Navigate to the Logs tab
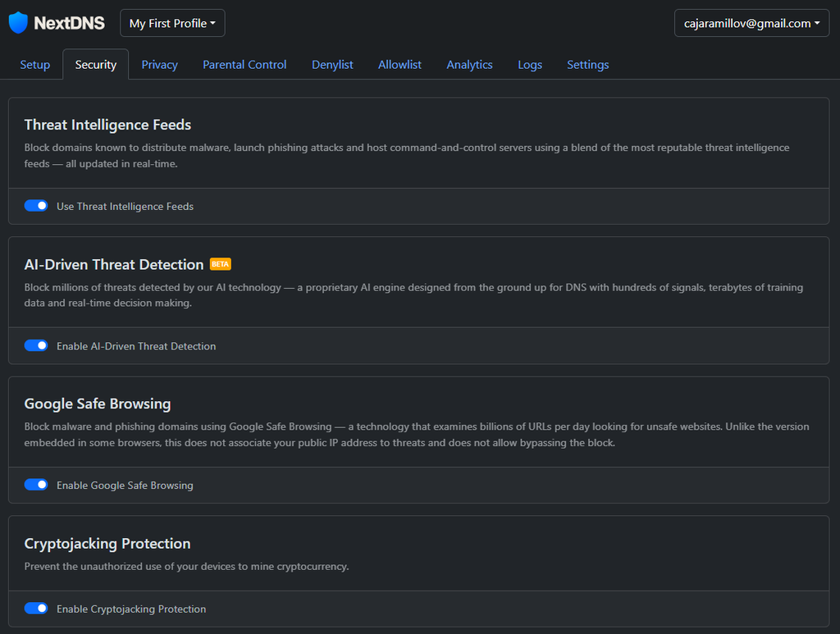The image size is (840, 634). 530,64
